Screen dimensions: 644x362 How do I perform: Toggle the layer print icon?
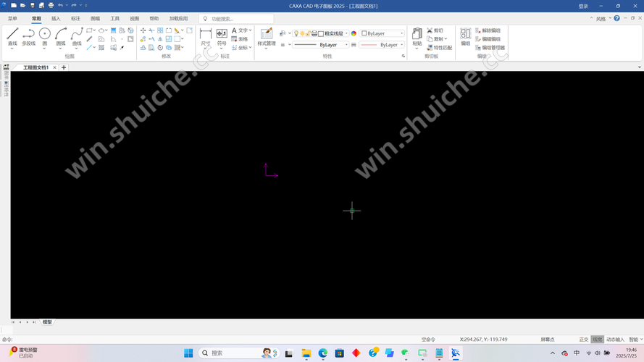(314, 33)
